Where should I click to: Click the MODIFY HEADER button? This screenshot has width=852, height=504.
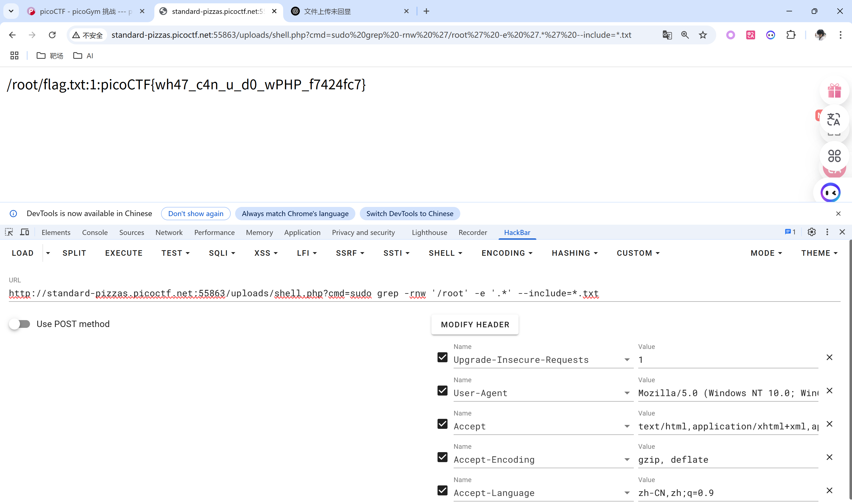(x=475, y=325)
